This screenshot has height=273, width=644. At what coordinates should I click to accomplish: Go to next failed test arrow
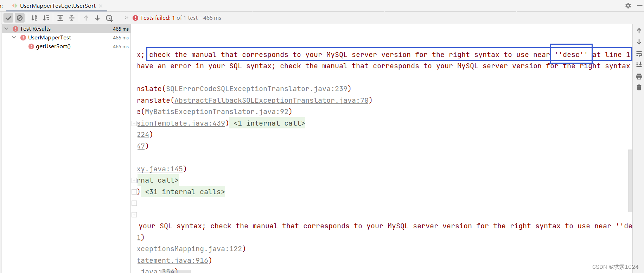coord(97,18)
